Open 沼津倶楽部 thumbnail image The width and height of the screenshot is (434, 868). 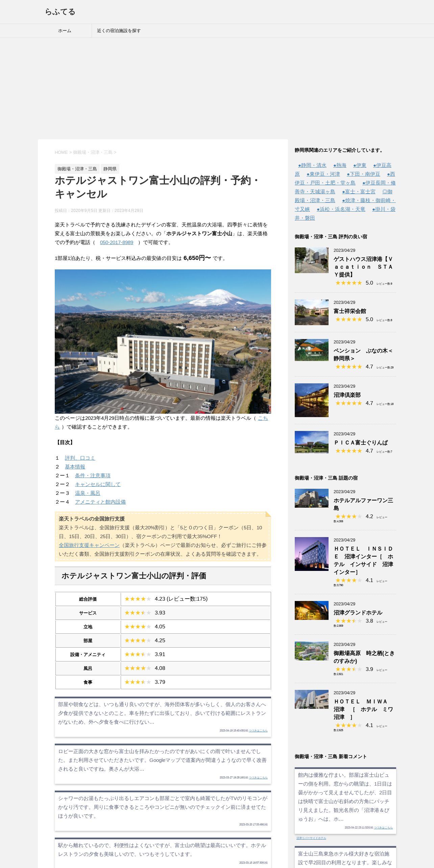click(x=312, y=400)
